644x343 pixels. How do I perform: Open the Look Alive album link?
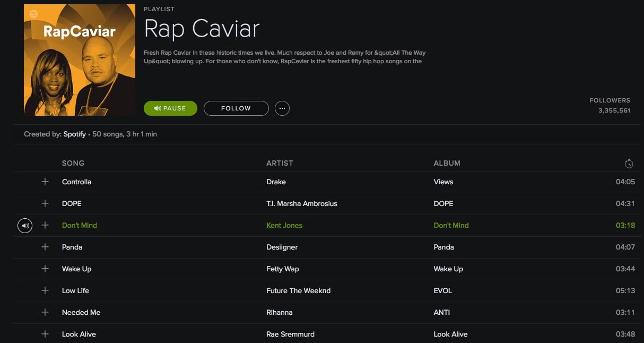[x=450, y=334]
